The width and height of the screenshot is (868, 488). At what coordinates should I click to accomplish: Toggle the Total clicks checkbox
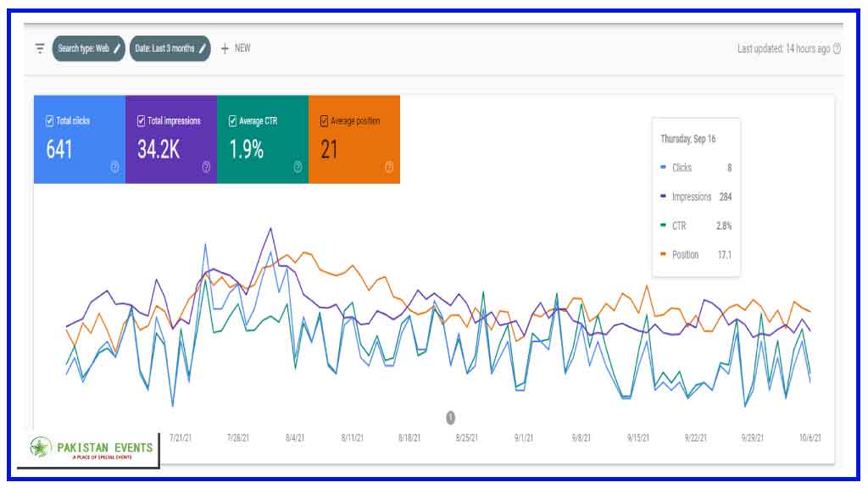[x=49, y=120]
